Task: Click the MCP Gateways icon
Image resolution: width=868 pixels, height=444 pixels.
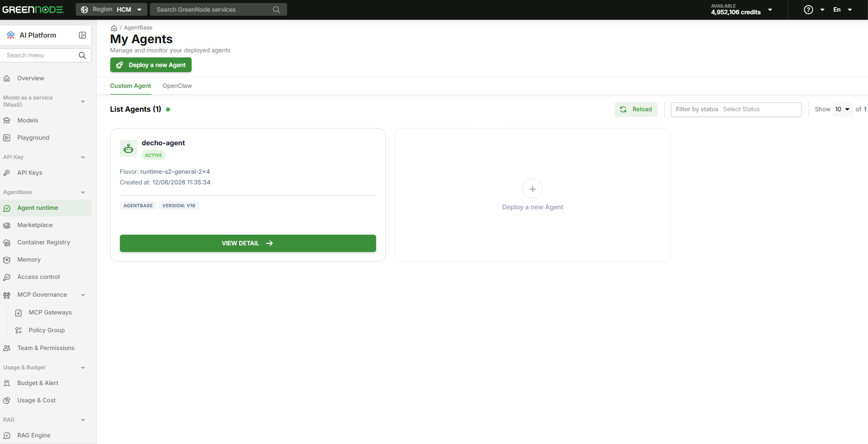Action: pos(18,313)
